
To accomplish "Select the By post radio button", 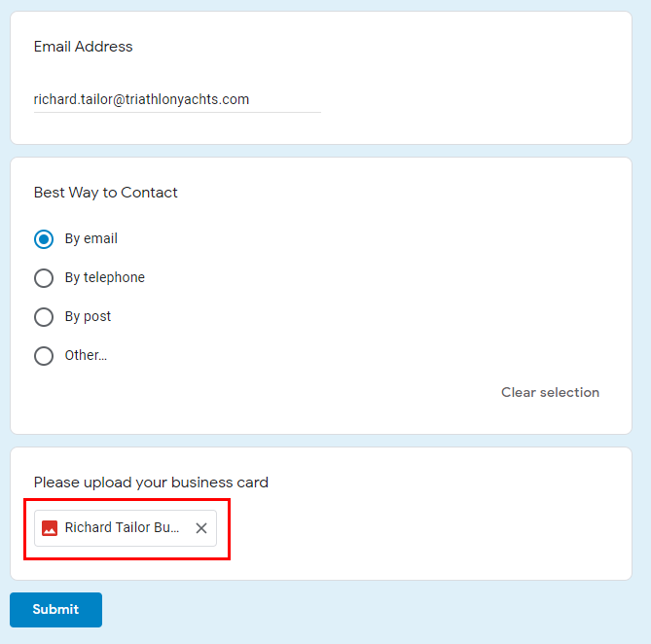I will (44, 317).
